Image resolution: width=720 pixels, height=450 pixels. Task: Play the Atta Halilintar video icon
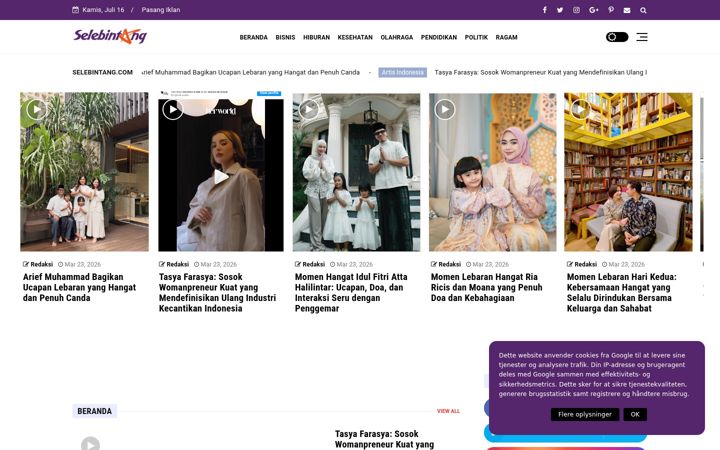[309, 109]
